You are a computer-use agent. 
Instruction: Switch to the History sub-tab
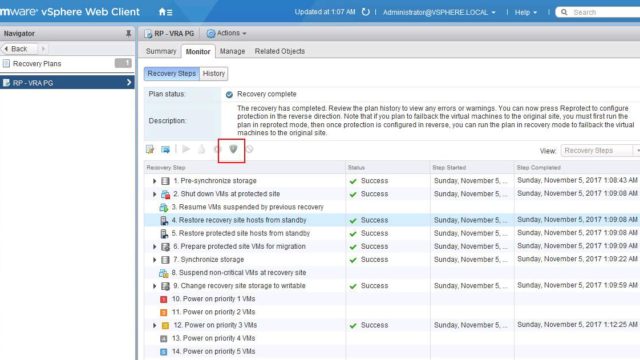click(213, 73)
